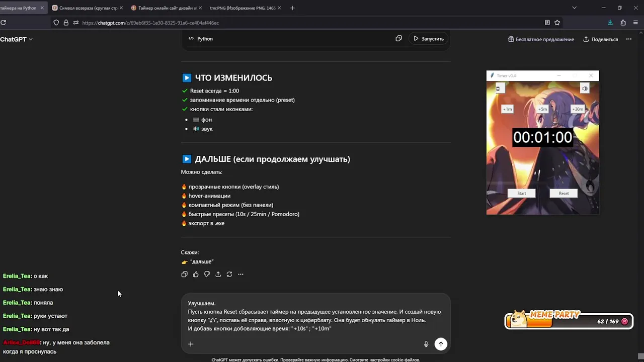The width and height of the screenshot is (644, 362).
Task: Give thumbs down to the response
Action: click(207, 275)
